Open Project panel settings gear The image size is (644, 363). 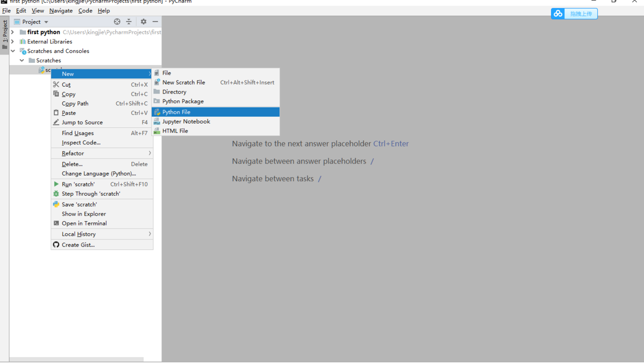(143, 22)
